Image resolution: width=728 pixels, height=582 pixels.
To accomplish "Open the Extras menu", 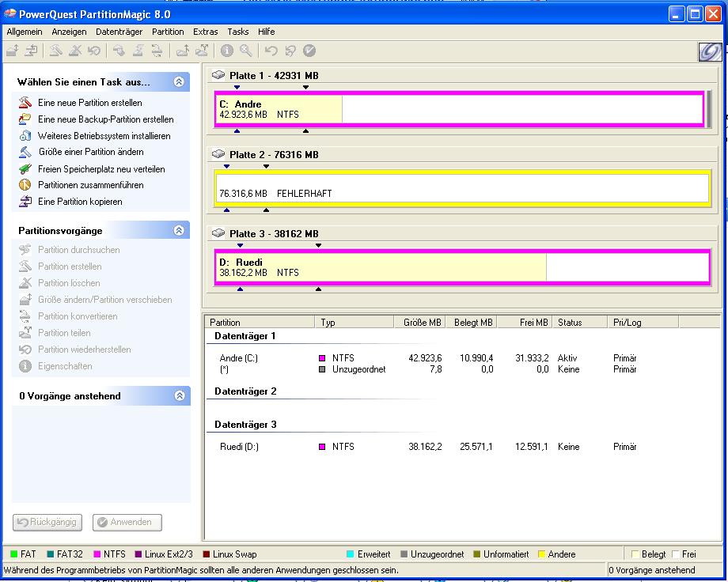I will (205, 32).
